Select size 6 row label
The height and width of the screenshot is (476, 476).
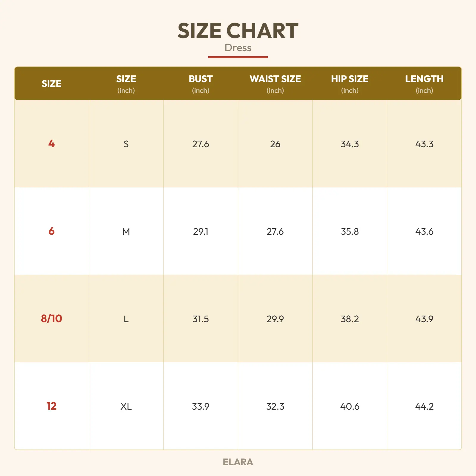(51, 231)
